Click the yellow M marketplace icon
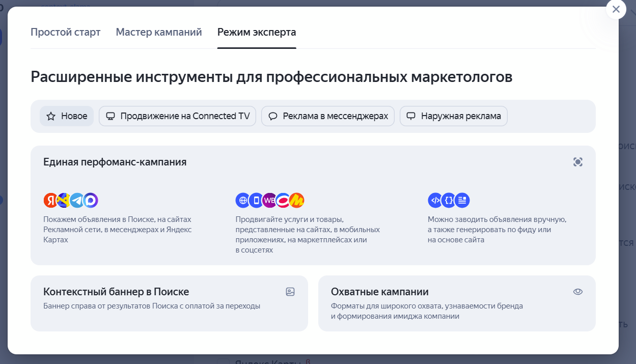Image resolution: width=636 pixels, height=364 pixels. [x=297, y=200]
